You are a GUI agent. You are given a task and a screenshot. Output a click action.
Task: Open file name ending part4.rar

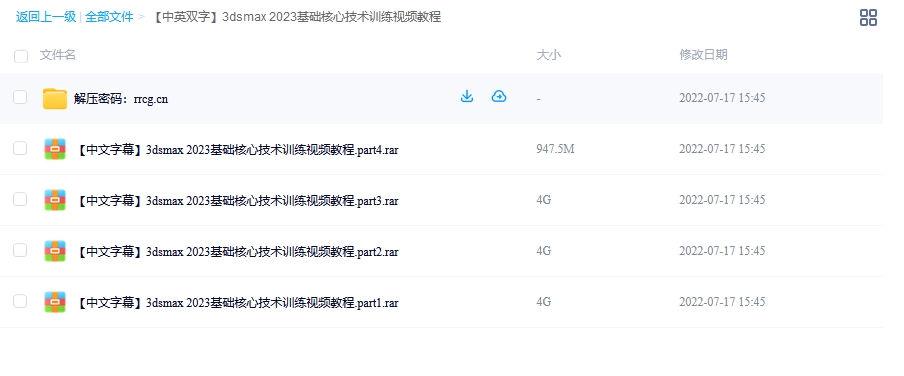point(237,151)
